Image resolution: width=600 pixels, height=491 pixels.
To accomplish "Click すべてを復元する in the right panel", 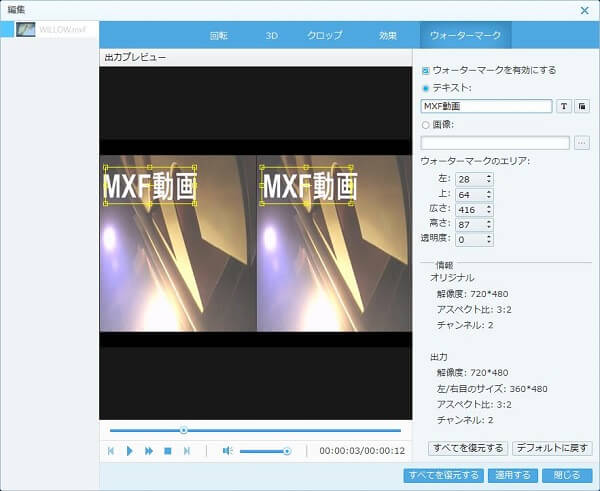I will coord(468,448).
